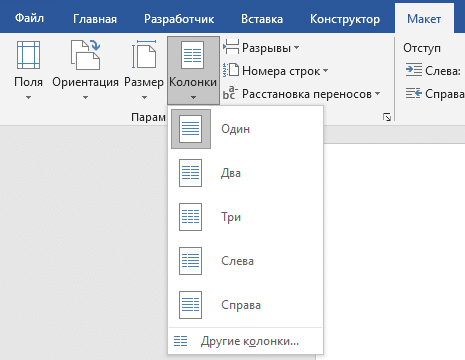Choose the Два menu label
Image resolution: width=465 pixels, height=360 pixels.
click(x=231, y=173)
